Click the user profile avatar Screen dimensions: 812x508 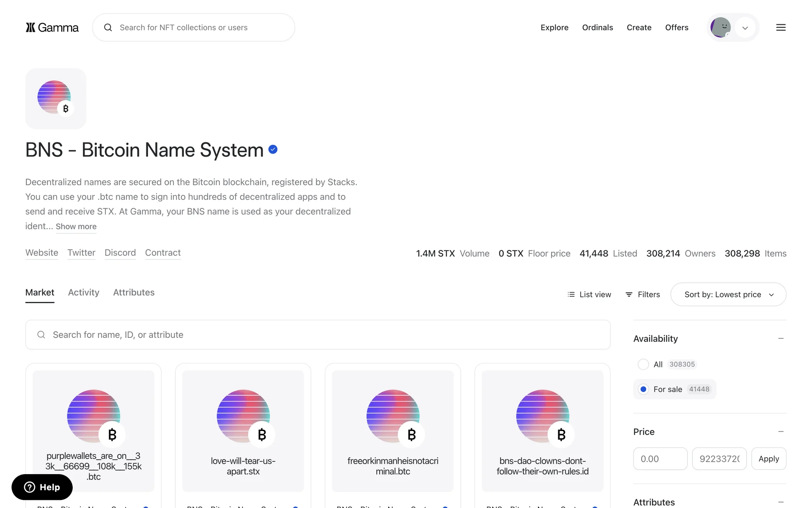tap(721, 28)
